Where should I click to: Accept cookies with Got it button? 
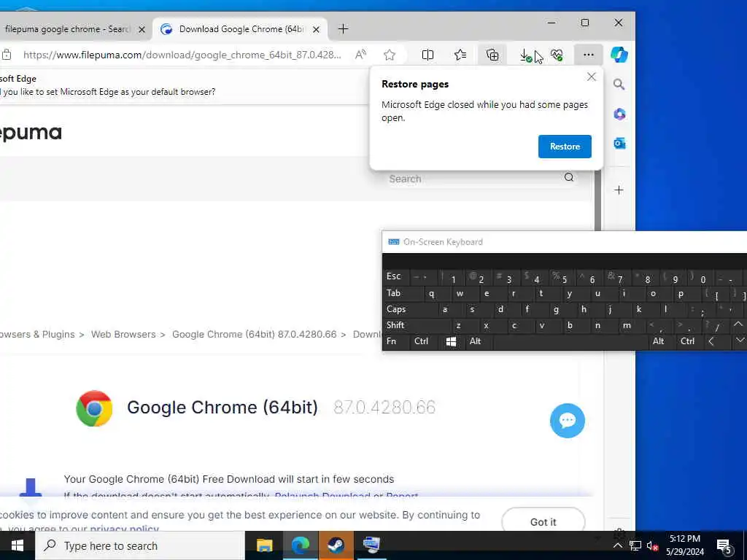point(543,522)
